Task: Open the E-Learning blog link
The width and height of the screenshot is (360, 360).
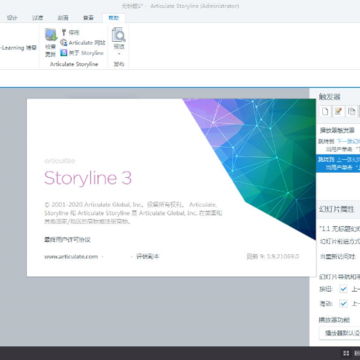Action: (x=18, y=48)
